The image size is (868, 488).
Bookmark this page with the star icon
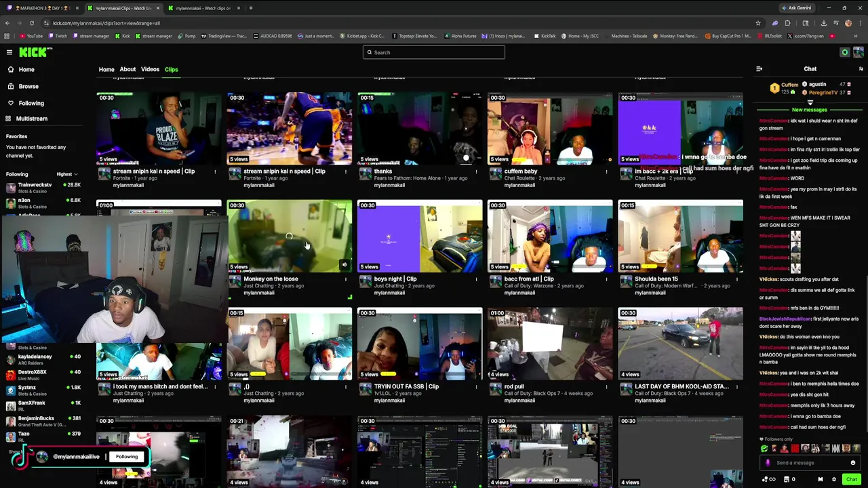click(x=758, y=23)
